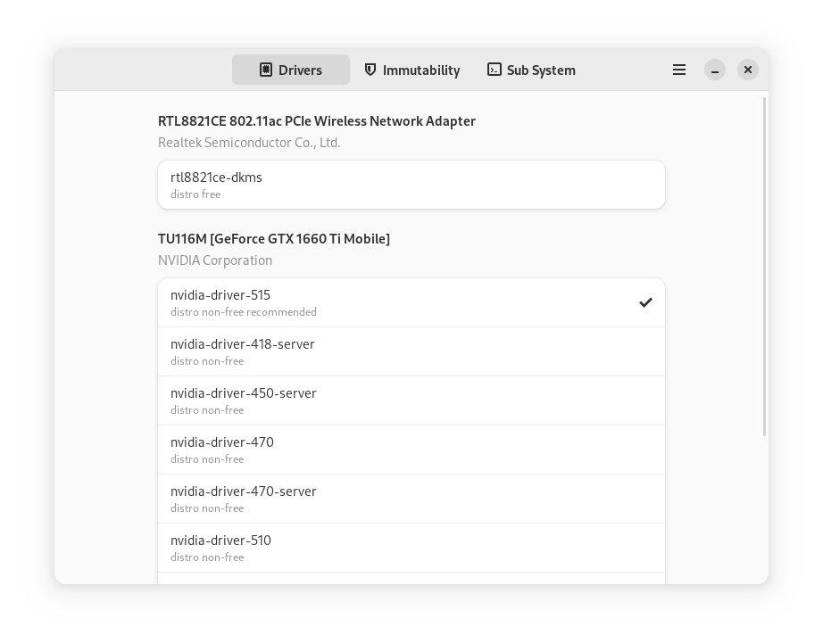Click the TU116M GeForce GTX 1660 Ti heading
The image size is (823, 644).
click(274, 239)
